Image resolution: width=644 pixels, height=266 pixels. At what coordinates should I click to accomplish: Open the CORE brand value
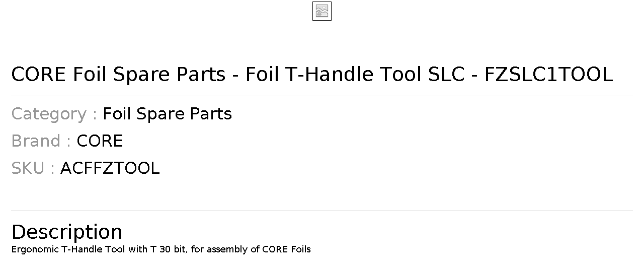click(x=100, y=141)
